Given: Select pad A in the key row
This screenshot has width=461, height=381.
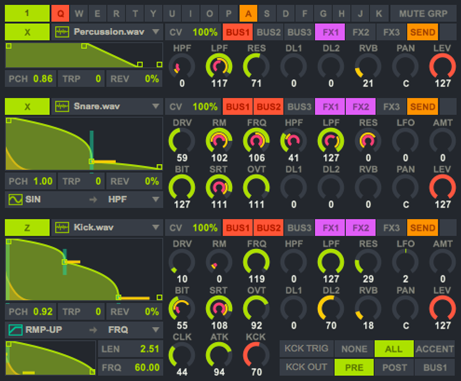Looking at the screenshot, I should [x=248, y=14].
